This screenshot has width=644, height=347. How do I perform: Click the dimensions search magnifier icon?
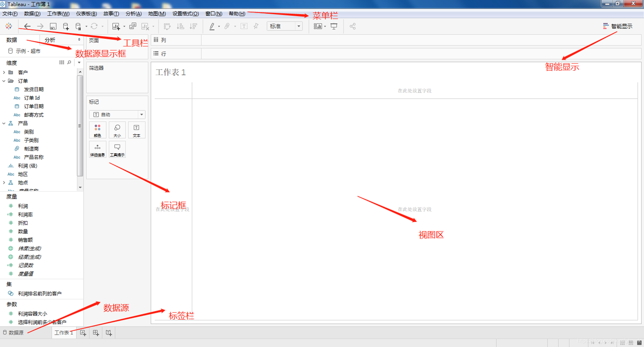click(69, 62)
